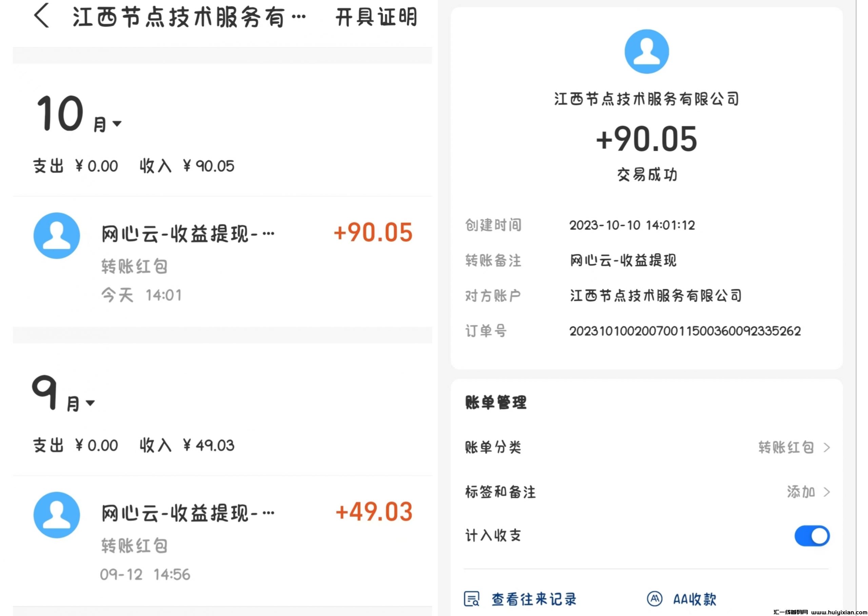Toggle the 计入收支 switch
Image resolution: width=868 pixels, height=616 pixels.
pyautogui.click(x=812, y=536)
